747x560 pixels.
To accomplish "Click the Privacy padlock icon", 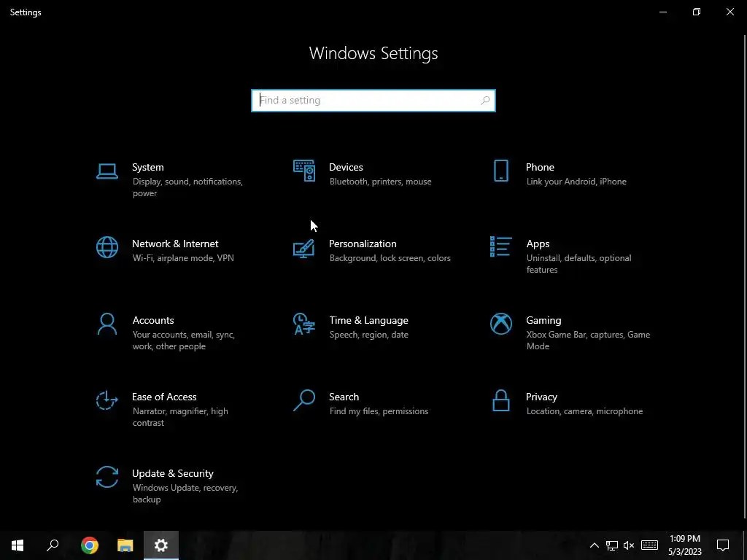I will [500, 400].
